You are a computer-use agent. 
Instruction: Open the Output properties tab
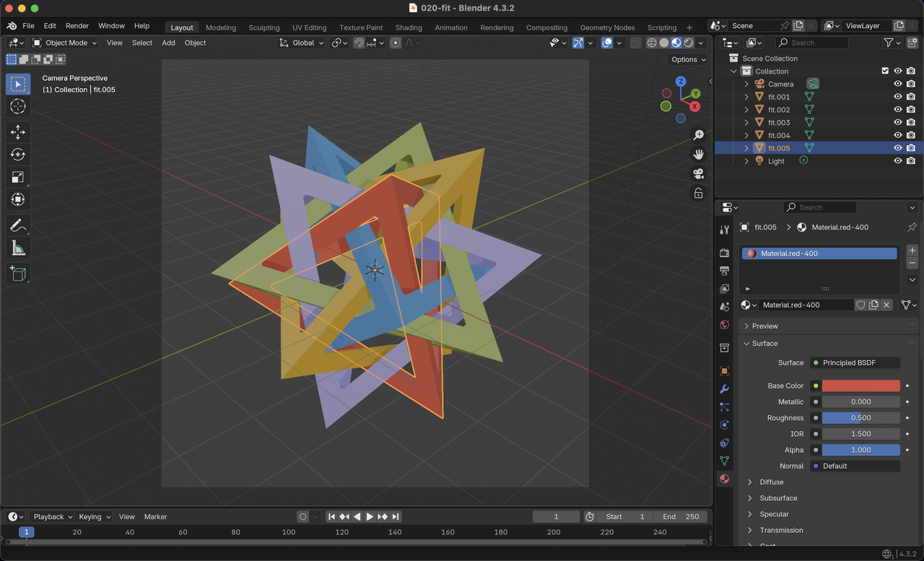[724, 271]
